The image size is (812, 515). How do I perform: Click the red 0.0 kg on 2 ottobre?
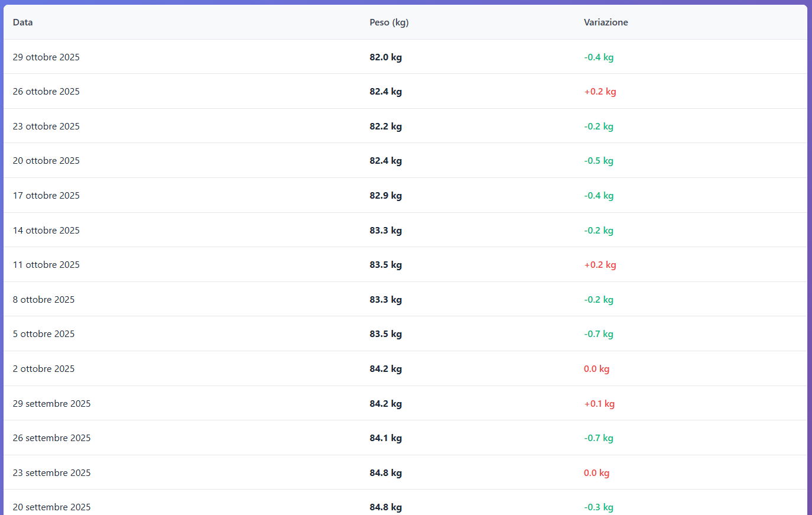pyautogui.click(x=596, y=368)
